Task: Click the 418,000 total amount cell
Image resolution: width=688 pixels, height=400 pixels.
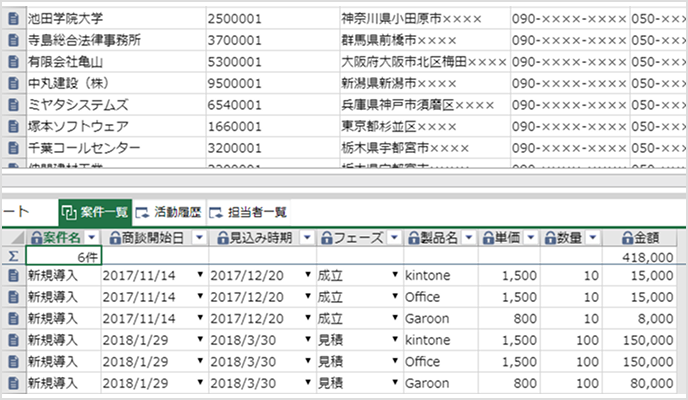Action: pos(640,257)
